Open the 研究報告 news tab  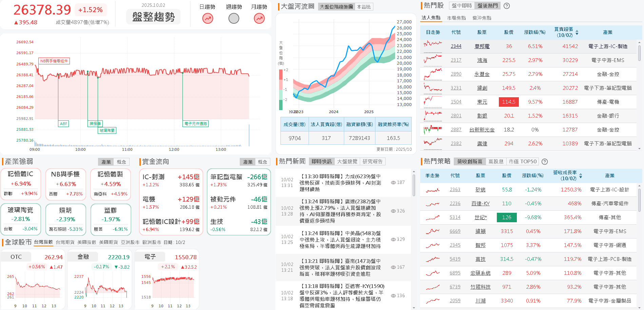(x=373, y=162)
